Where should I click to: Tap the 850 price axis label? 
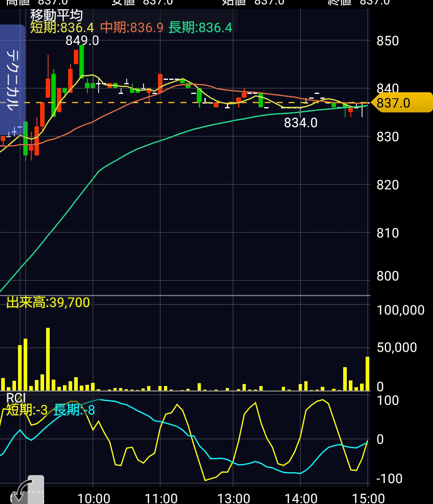tap(388, 41)
